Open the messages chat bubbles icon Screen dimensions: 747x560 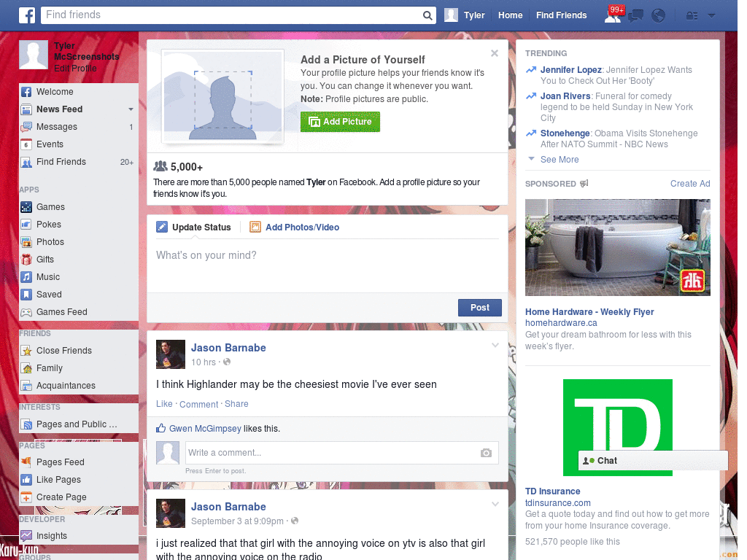coord(635,16)
